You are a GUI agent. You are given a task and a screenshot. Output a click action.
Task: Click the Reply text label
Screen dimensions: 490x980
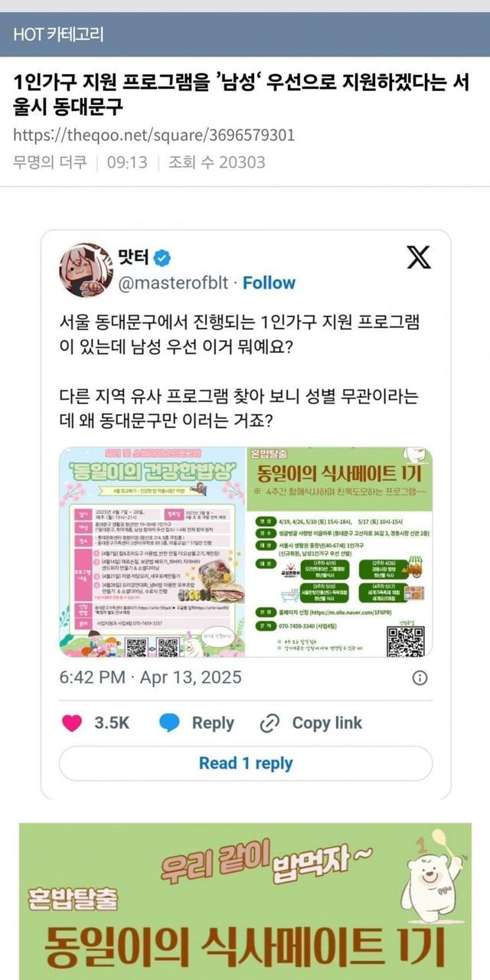pos(213,723)
